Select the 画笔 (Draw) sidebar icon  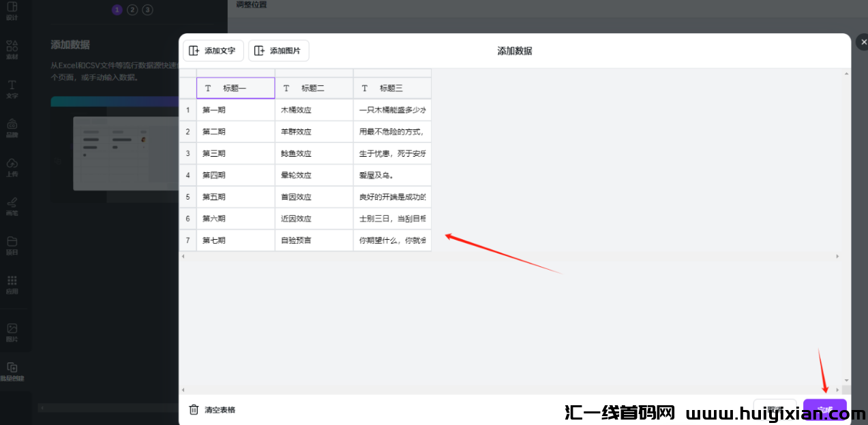(x=12, y=204)
